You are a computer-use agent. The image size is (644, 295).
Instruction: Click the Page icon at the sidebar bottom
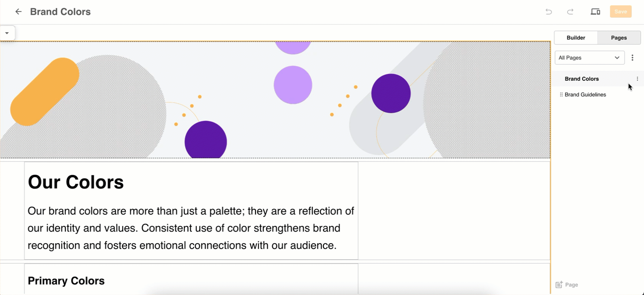pyautogui.click(x=559, y=285)
